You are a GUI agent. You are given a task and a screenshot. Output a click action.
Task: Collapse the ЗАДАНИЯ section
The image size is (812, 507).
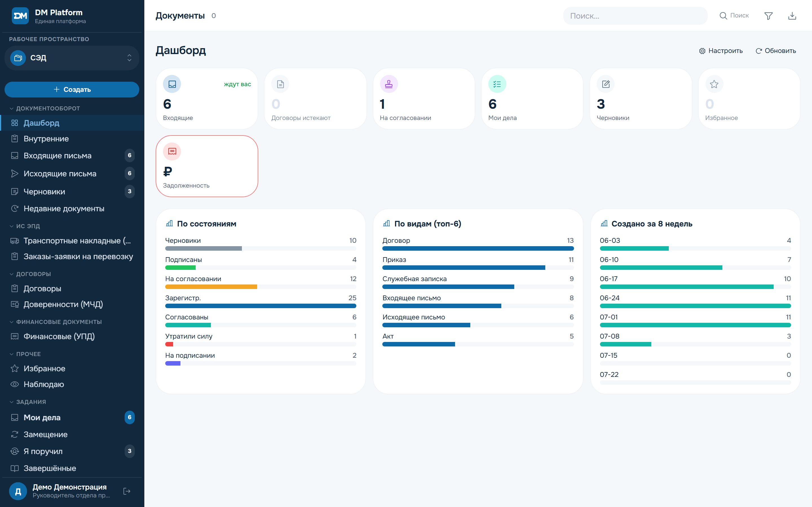28,402
